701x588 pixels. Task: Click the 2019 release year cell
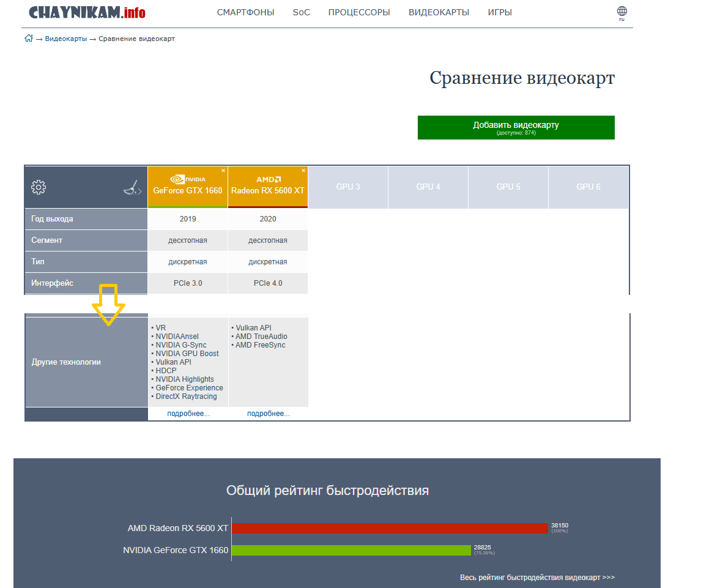(188, 218)
